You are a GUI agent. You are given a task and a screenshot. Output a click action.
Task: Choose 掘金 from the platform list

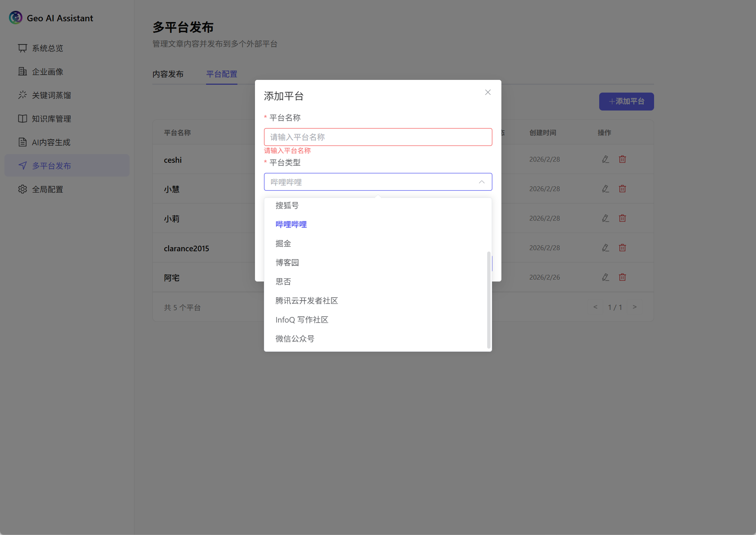375,243
